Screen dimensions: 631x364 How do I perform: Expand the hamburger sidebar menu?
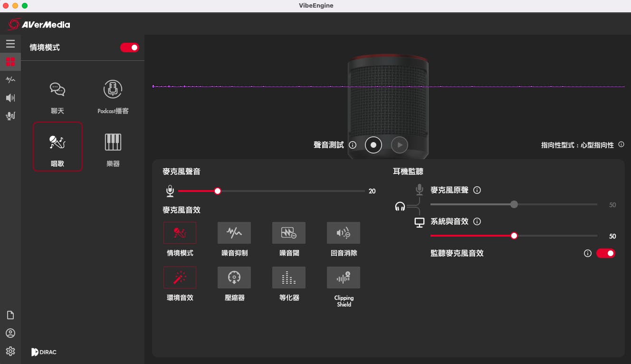pos(10,44)
